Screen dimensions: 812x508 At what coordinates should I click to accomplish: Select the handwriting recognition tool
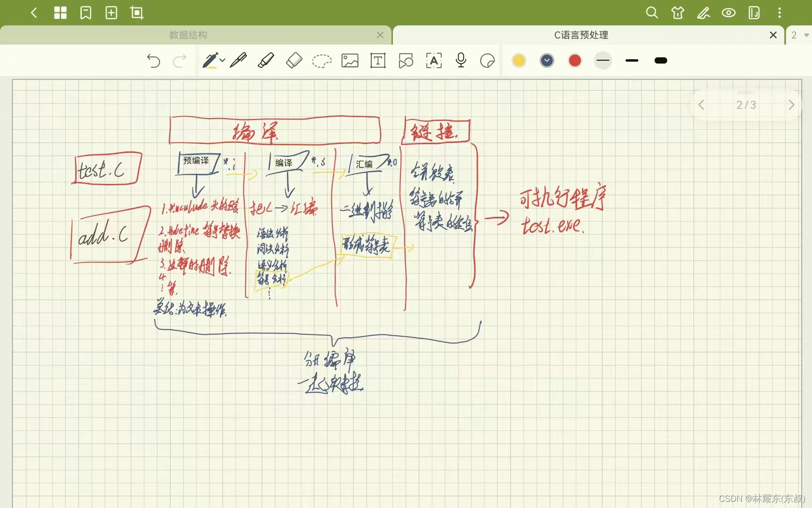tap(434, 61)
